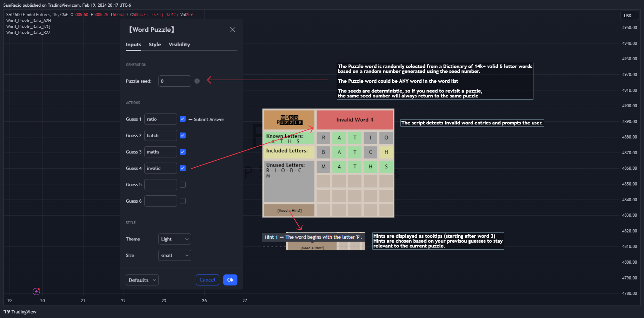The width and height of the screenshot is (644, 318).
Task: Click the Known Letters panel
Action: (x=289, y=138)
